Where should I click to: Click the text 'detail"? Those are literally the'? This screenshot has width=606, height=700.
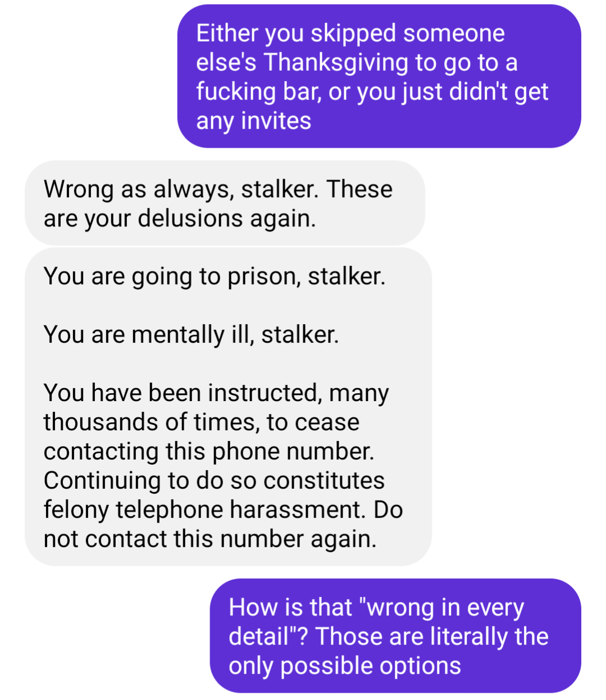[389, 637]
